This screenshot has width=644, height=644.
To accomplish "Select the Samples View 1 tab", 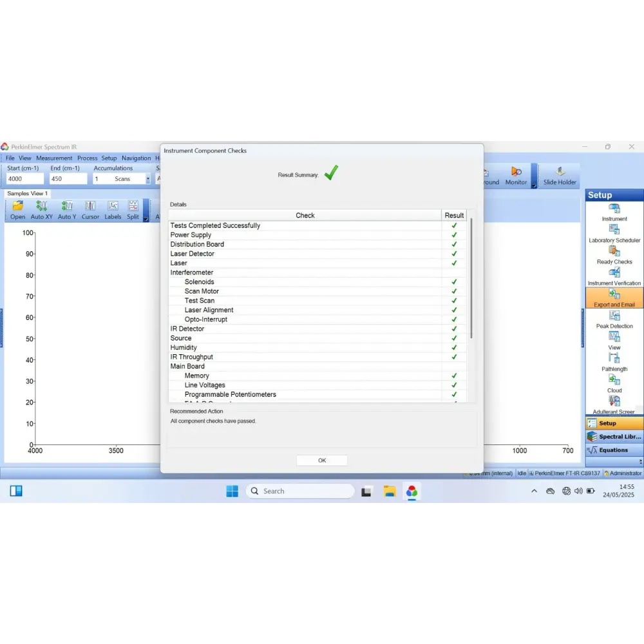I will coord(27,193).
